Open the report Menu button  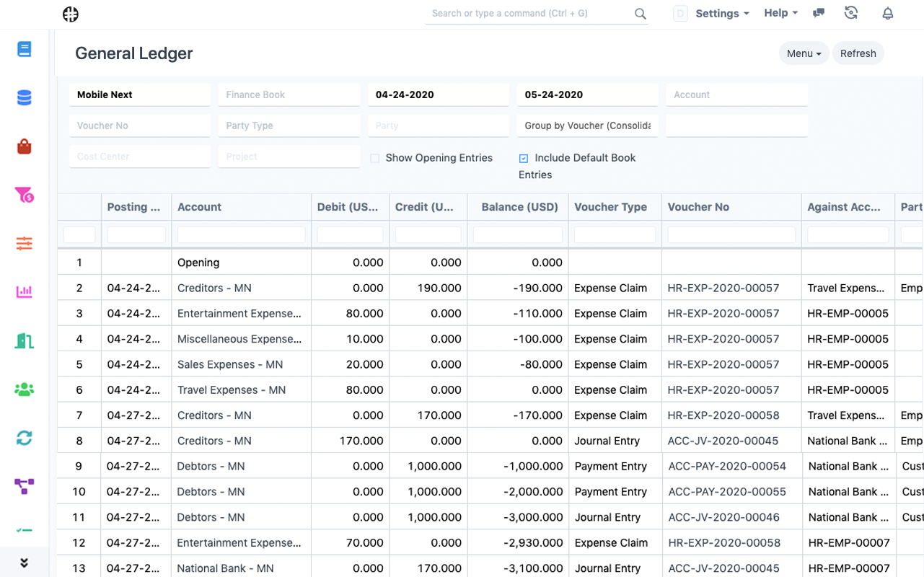click(x=804, y=53)
